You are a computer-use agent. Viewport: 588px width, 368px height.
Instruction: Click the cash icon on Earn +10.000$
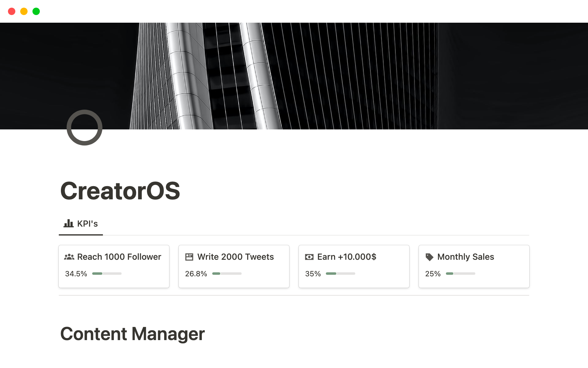coord(309,257)
